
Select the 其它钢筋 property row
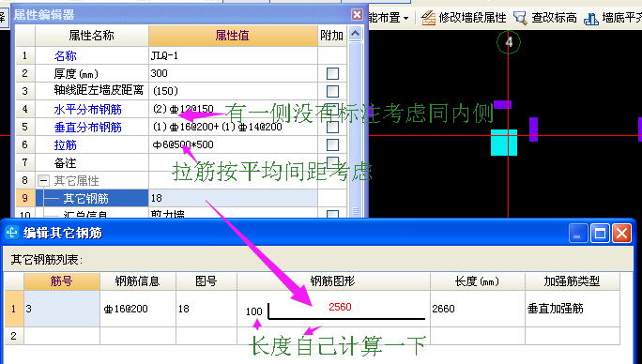tap(181, 198)
